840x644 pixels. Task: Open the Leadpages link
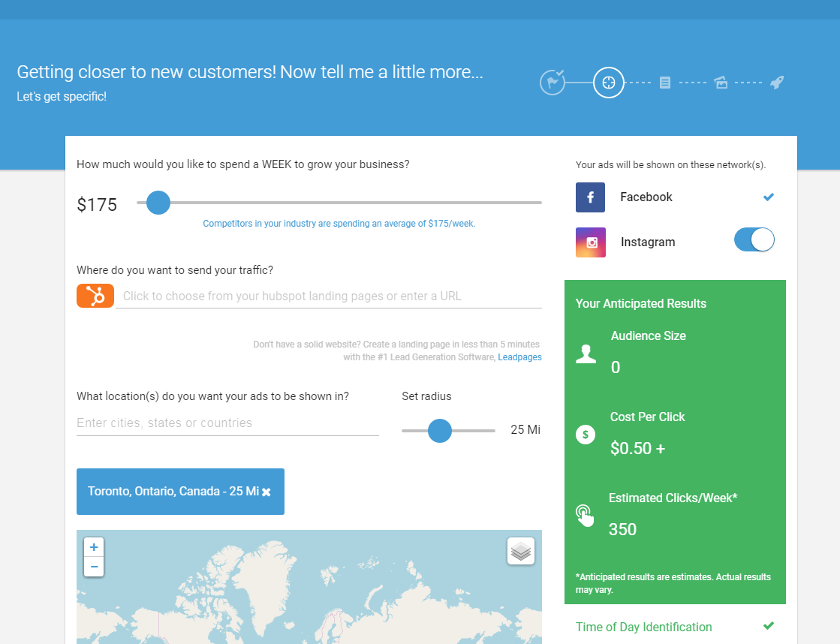coord(519,357)
